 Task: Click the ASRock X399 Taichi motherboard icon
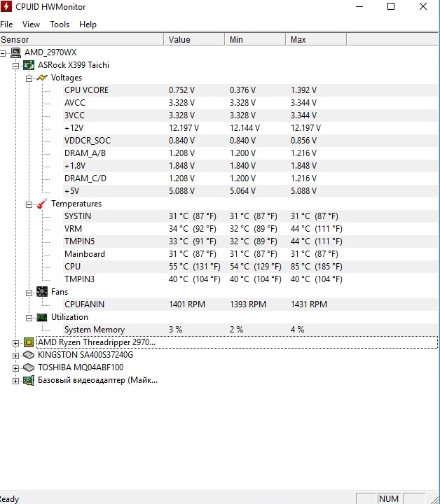tap(29, 65)
